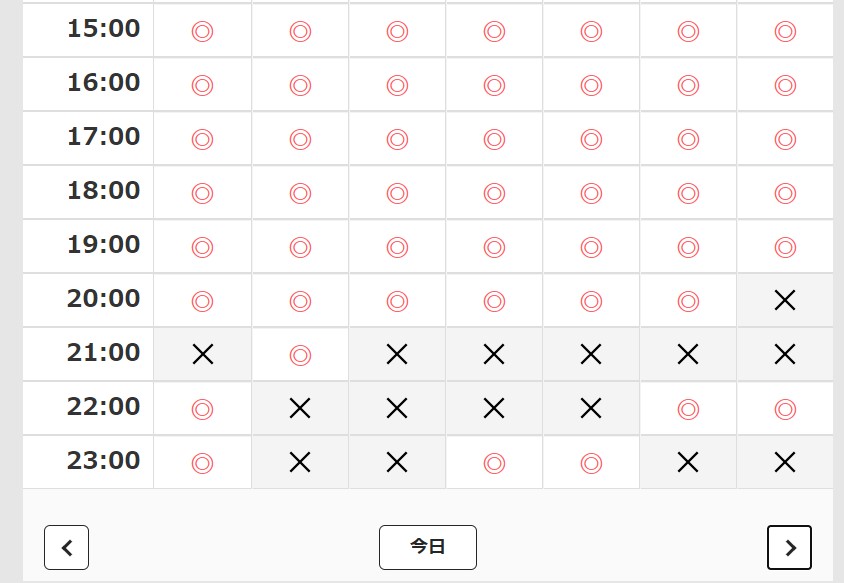Choose the 23:00 circle in the fourth column
The height and width of the screenshot is (583, 844).
tap(494, 462)
